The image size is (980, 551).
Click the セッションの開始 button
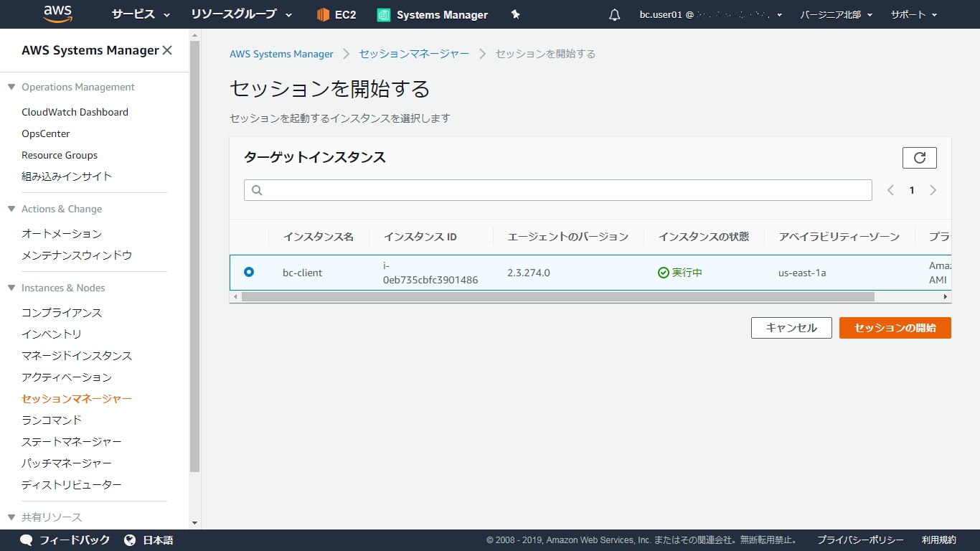pyautogui.click(x=895, y=328)
